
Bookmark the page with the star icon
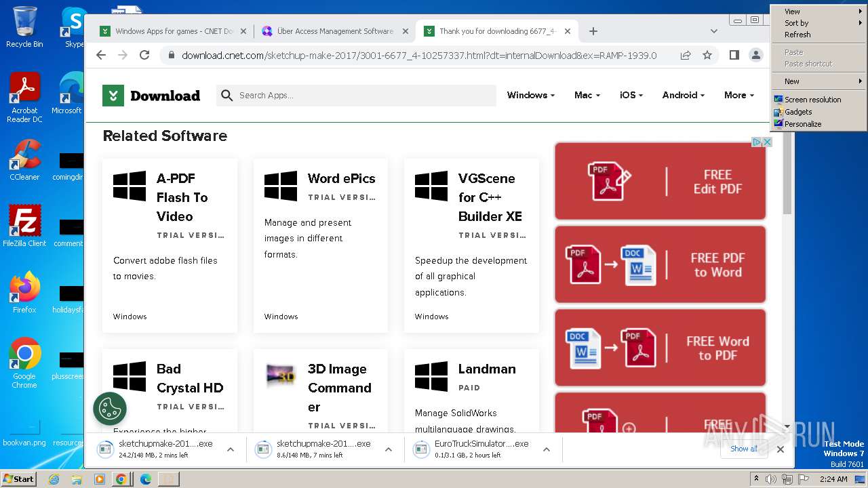707,55
